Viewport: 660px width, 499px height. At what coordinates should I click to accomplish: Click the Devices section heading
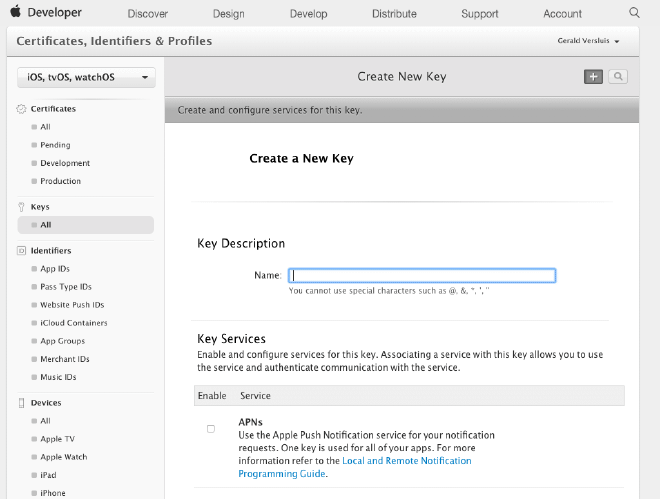tap(46, 403)
